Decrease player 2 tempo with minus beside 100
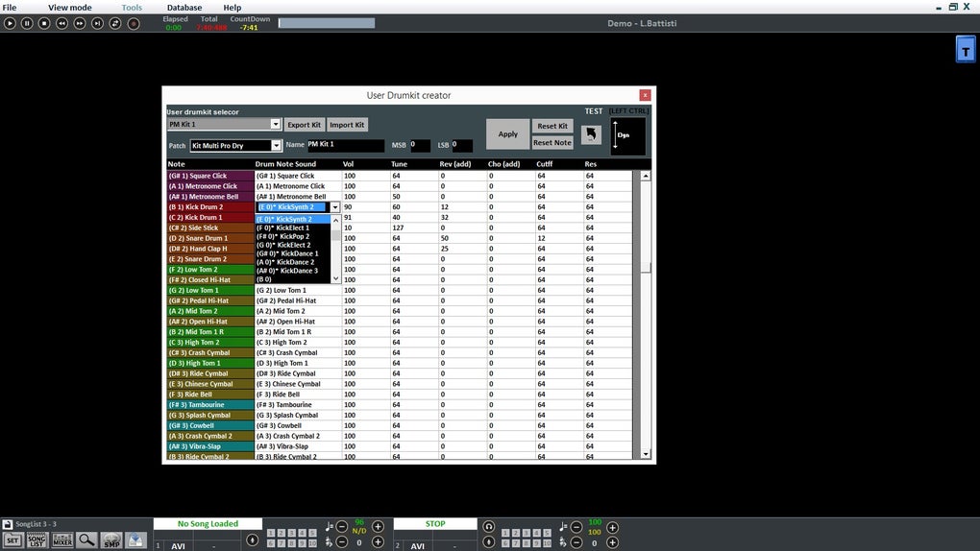 tap(576, 527)
